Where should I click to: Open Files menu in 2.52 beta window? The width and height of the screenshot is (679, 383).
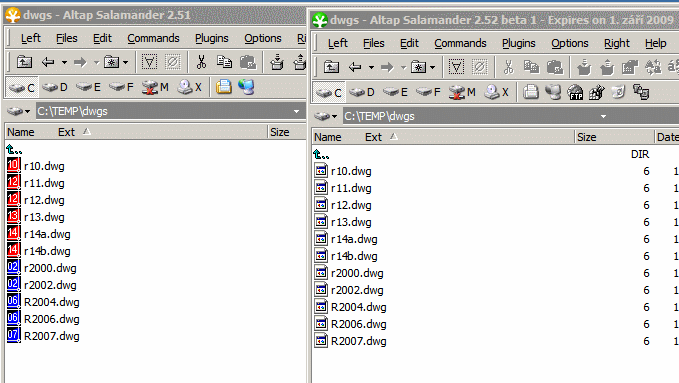(373, 43)
